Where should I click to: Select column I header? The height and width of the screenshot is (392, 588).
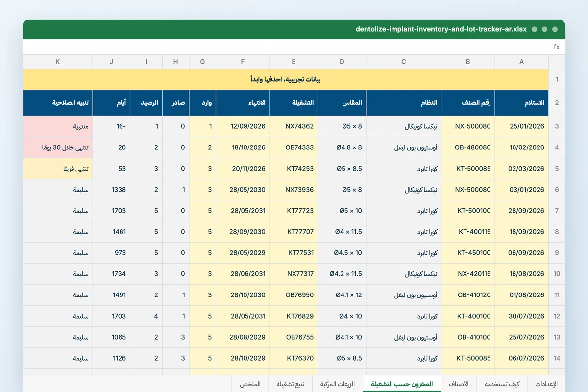tap(147, 62)
